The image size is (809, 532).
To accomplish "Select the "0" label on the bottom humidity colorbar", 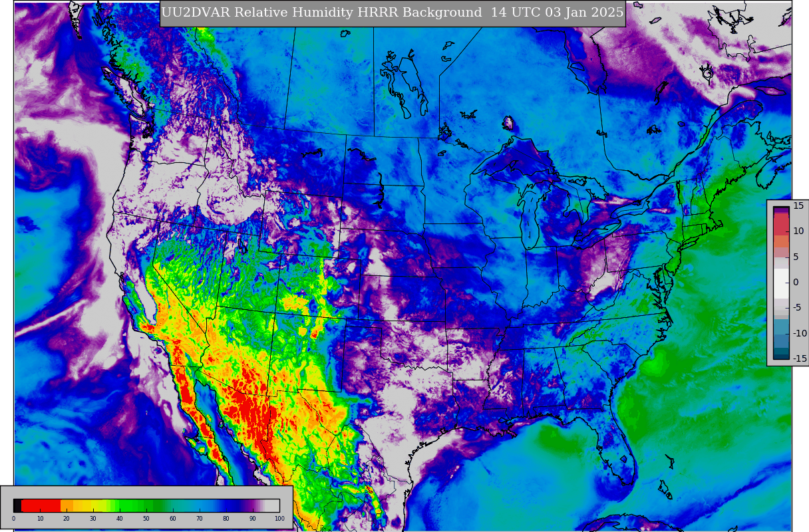I will [x=13, y=519].
